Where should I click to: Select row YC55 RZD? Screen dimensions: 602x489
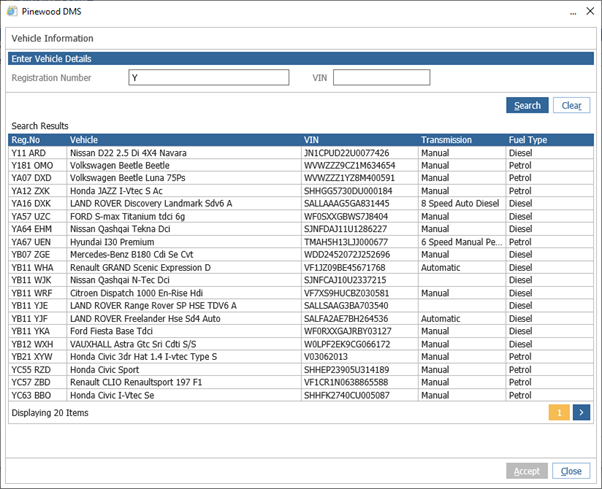(x=301, y=370)
